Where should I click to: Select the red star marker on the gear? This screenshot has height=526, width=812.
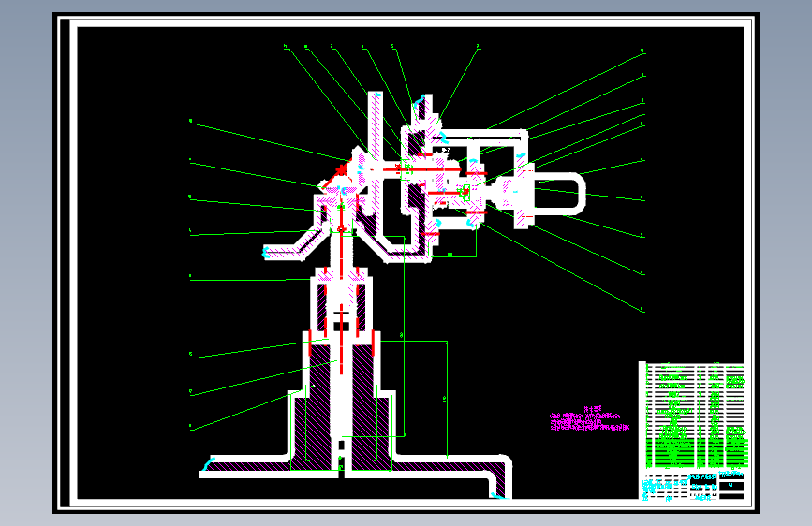(341, 169)
